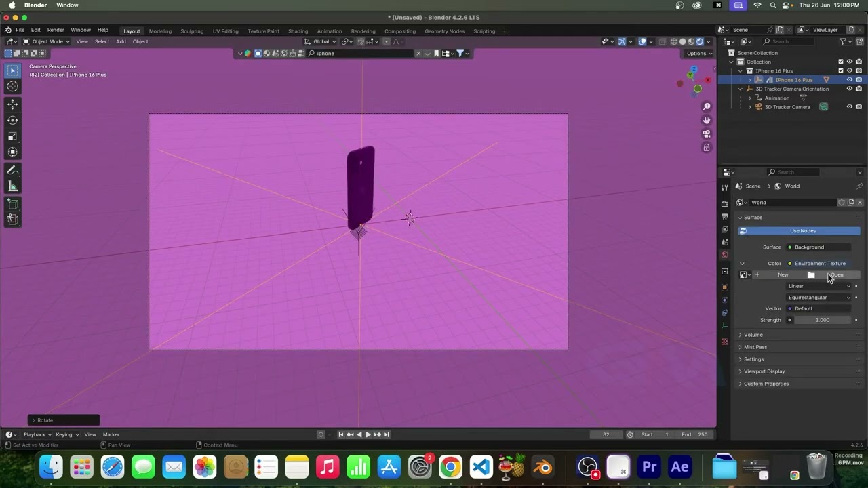The width and height of the screenshot is (868, 488).
Task: Open the Add menu in viewport header
Action: pyautogui.click(x=121, y=41)
